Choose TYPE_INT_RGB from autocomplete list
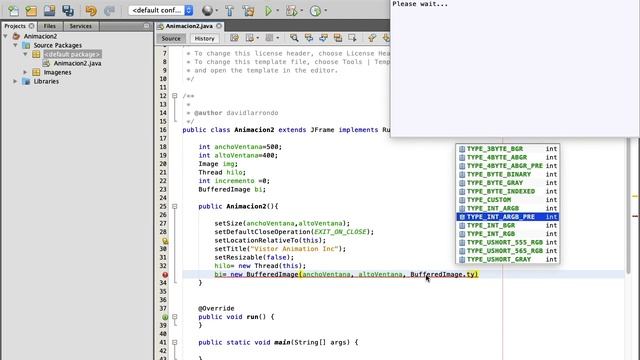 (507, 234)
